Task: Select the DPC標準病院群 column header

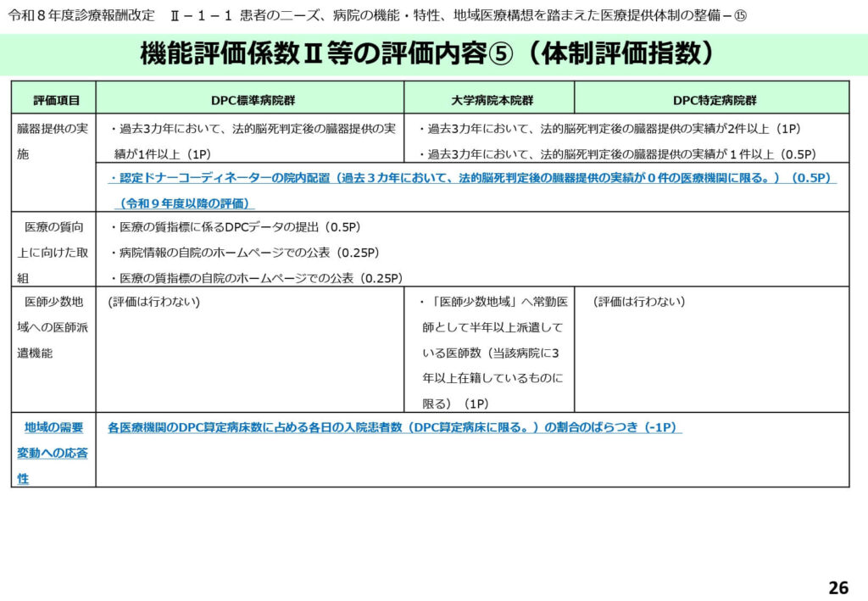Action: [x=249, y=99]
